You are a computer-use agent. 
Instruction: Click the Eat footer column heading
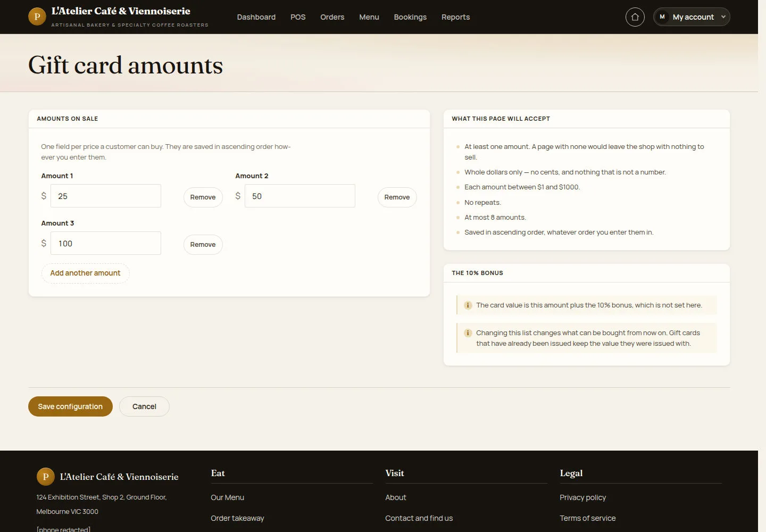coord(218,473)
